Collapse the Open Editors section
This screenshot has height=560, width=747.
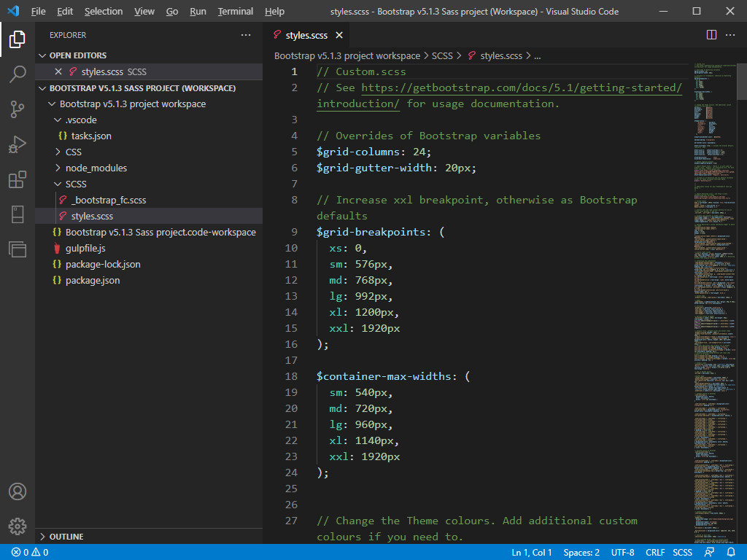[x=150, y=55]
